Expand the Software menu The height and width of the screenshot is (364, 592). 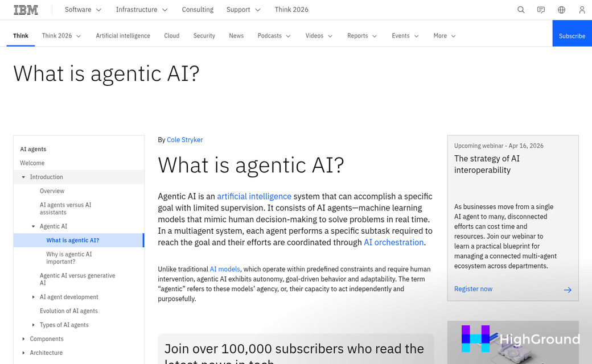83,10
